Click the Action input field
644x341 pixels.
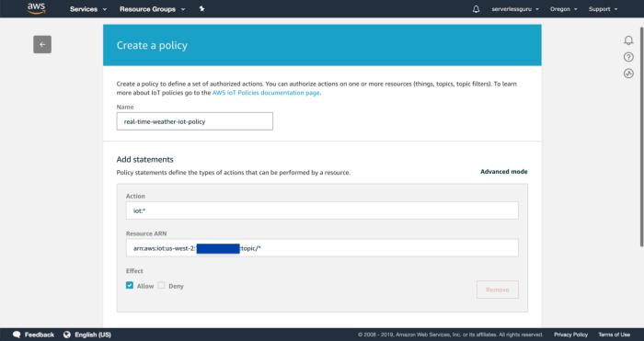[x=322, y=210]
